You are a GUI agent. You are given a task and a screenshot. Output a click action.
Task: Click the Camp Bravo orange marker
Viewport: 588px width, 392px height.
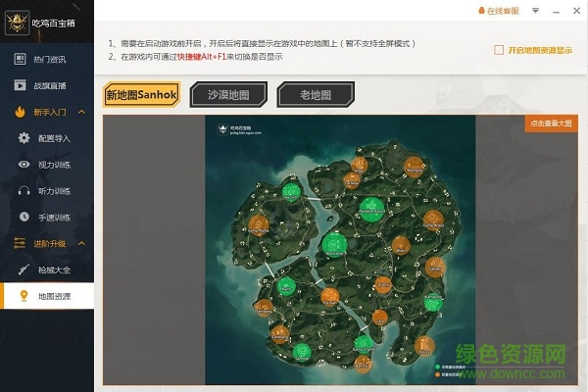tap(433, 220)
